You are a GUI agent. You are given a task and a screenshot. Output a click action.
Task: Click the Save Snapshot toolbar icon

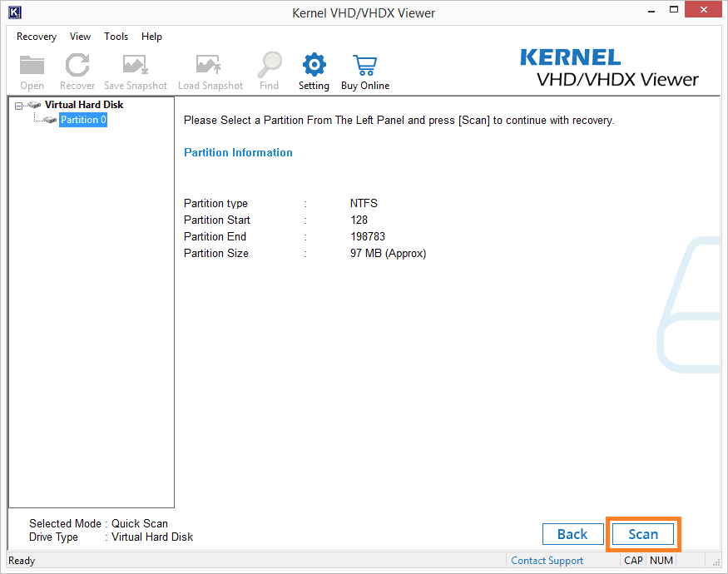tap(135, 66)
